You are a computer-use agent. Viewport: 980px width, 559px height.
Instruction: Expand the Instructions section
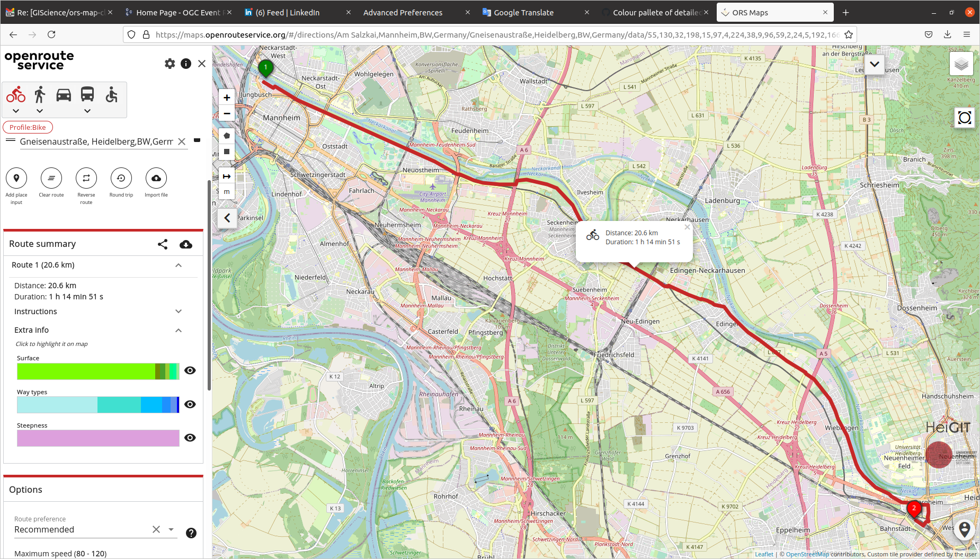[179, 312]
